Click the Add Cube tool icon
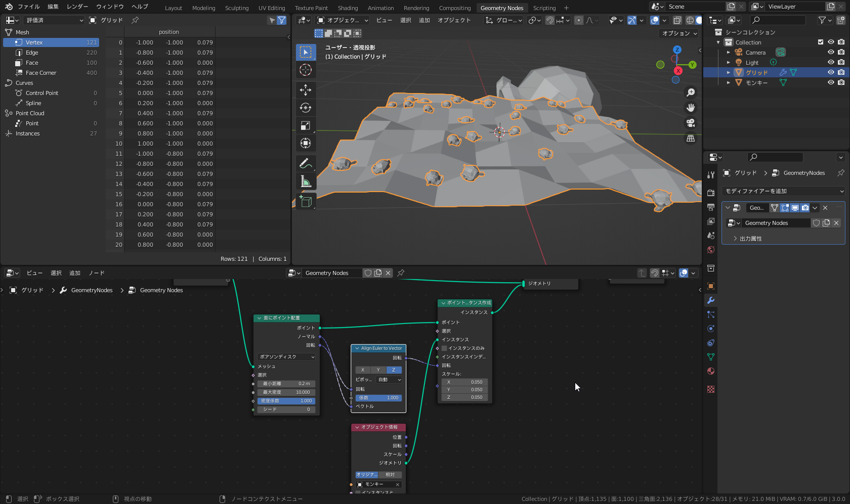 [306, 201]
